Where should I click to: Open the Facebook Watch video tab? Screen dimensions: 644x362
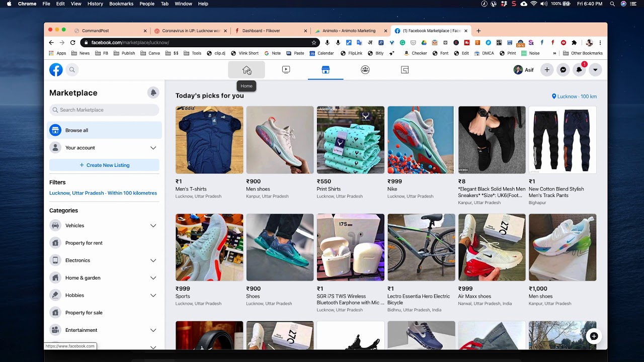coord(286,70)
